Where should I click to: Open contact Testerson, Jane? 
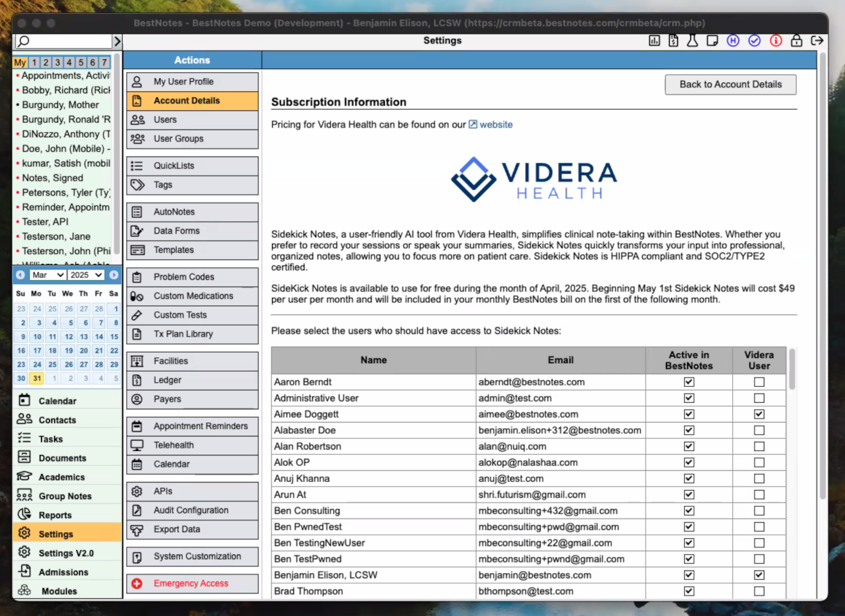point(56,236)
